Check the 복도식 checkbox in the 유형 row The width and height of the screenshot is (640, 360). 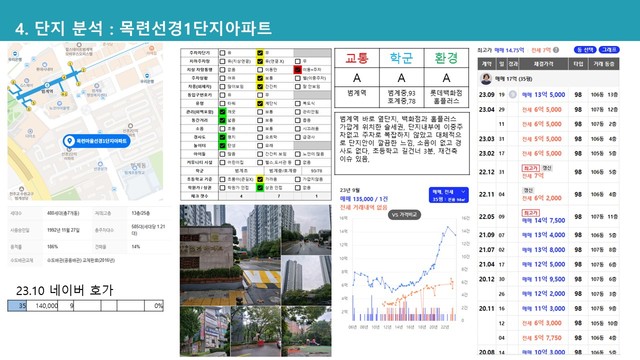pos(298,103)
